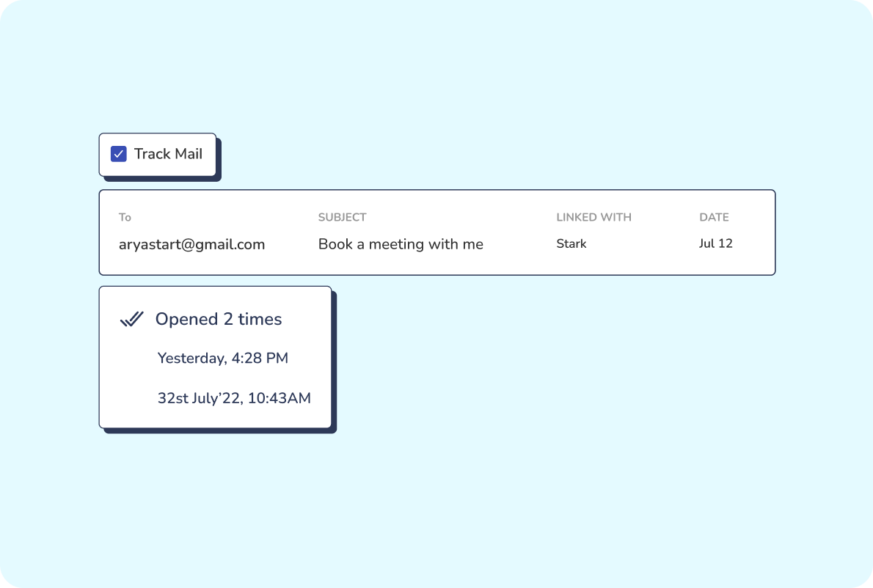Select the subject 'Book a meeting with me'

[x=401, y=244]
